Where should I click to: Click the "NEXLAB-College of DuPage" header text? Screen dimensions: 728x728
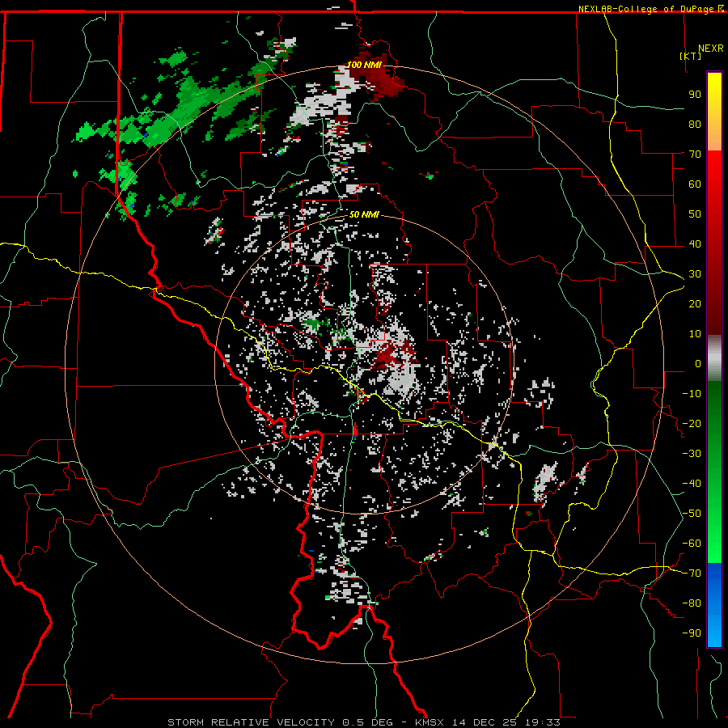point(647,9)
